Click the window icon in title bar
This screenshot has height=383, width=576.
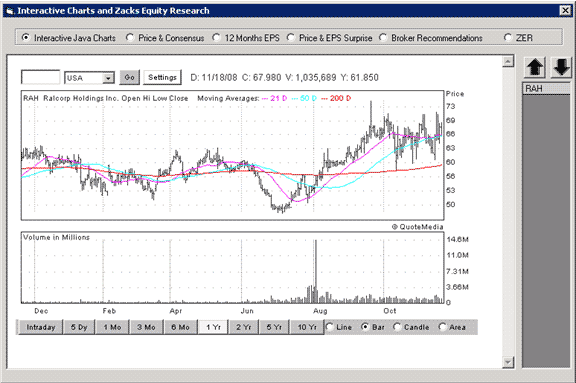tap(10, 11)
